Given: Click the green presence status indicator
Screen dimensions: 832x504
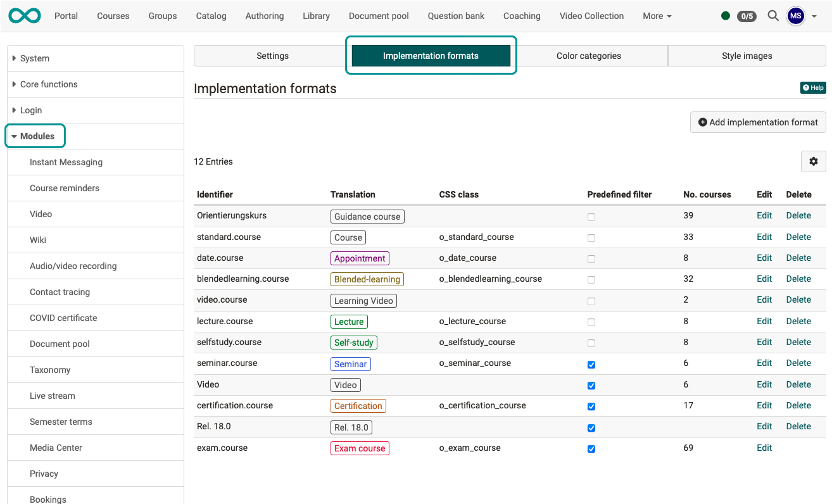Looking at the screenshot, I should [725, 16].
